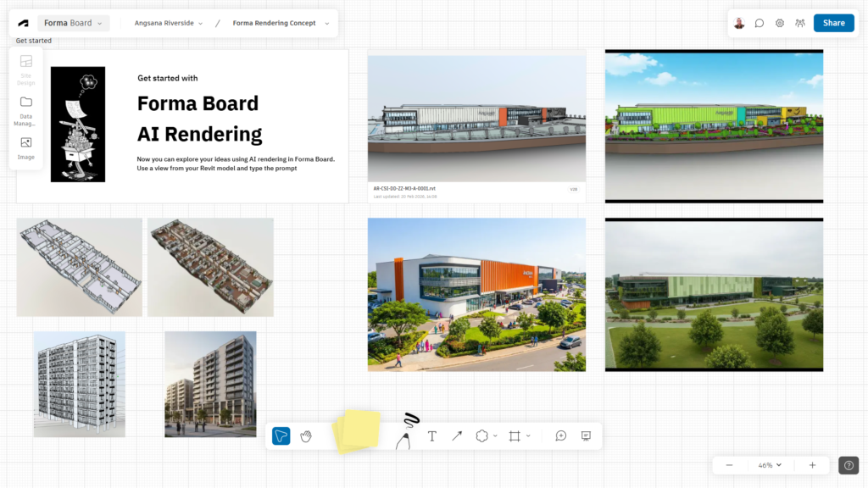This screenshot has height=488, width=868.
Task: Open the shapes tool dropdown arrow
Action: pyautogui.click(x=495, y=436)
